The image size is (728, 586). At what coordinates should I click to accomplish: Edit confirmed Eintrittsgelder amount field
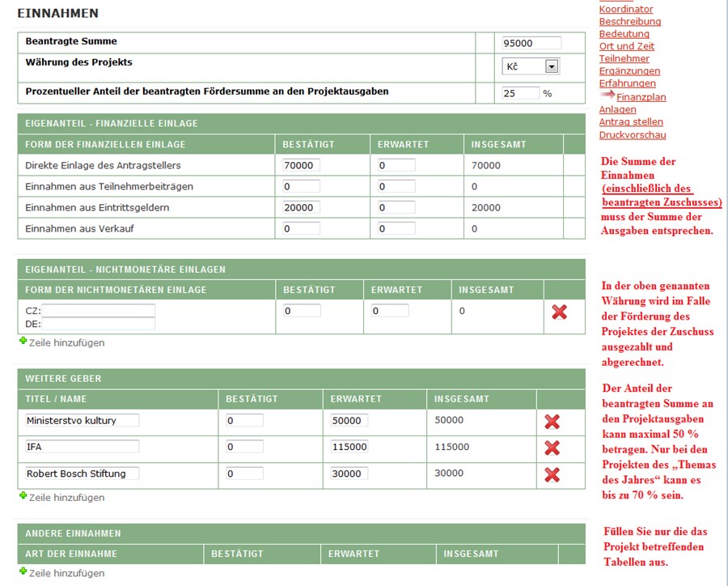(x=301, y=207)
